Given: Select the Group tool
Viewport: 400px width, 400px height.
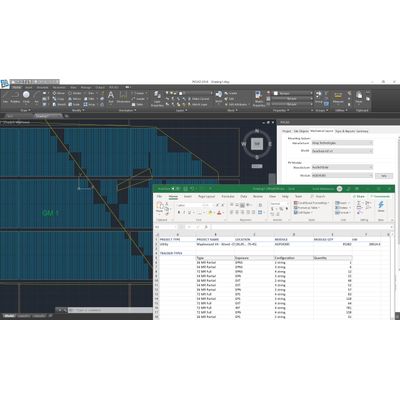Looking at the screenshot, I should [318, 97].
